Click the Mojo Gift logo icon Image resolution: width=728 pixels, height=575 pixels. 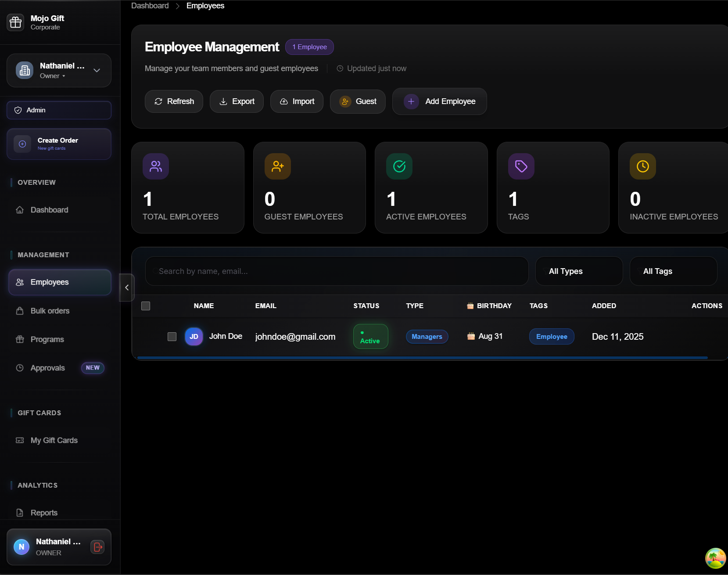pos(16,22)
